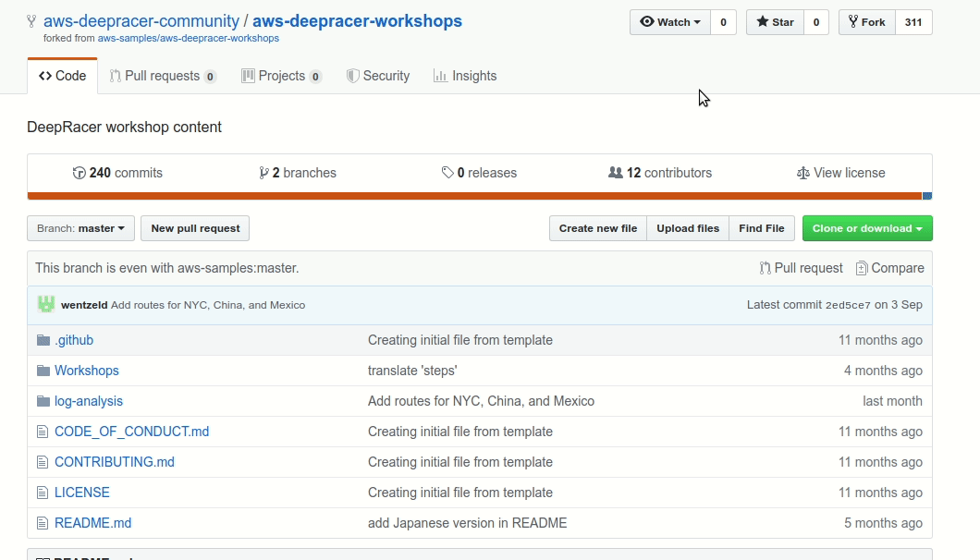Viewport: 980px width, 560px height.
Task: Click the LICENSE file icon
Action: tap(42, 493)
